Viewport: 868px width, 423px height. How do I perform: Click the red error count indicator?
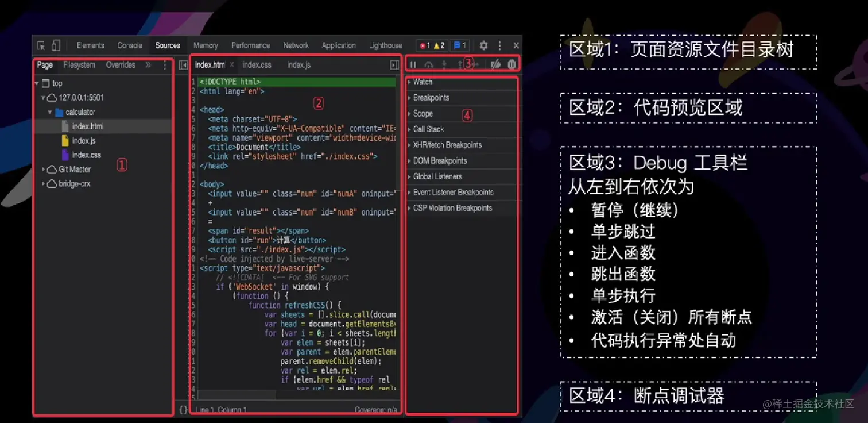coord(425,45)
